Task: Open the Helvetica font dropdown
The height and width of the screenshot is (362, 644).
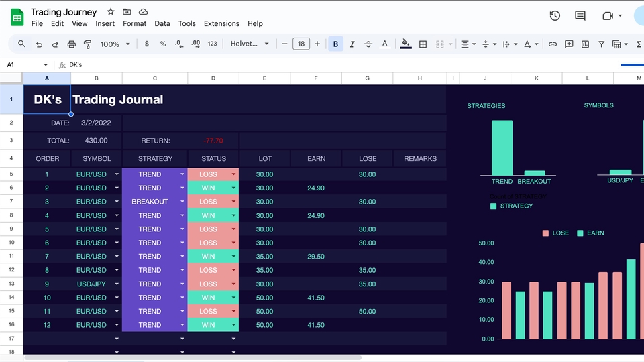Action: [x=250, y=44]
